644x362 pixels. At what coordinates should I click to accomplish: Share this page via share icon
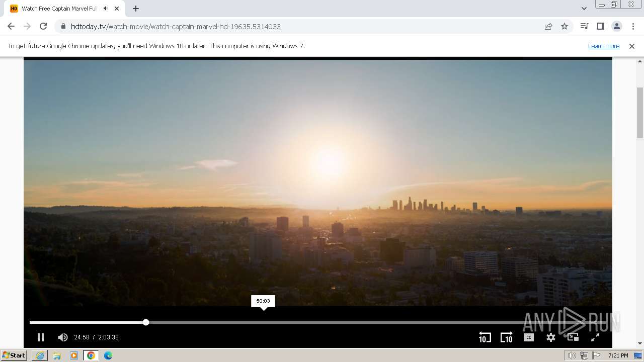pos(548,26)
